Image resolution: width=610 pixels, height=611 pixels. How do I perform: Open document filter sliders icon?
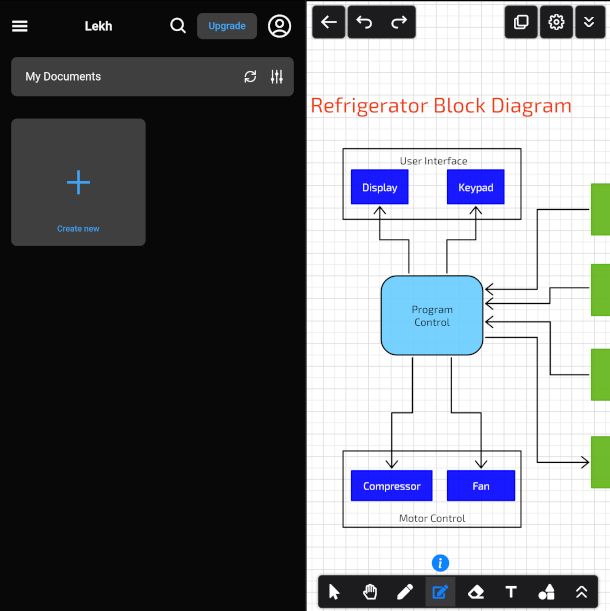pyautogui.click(x=277, y=77)
